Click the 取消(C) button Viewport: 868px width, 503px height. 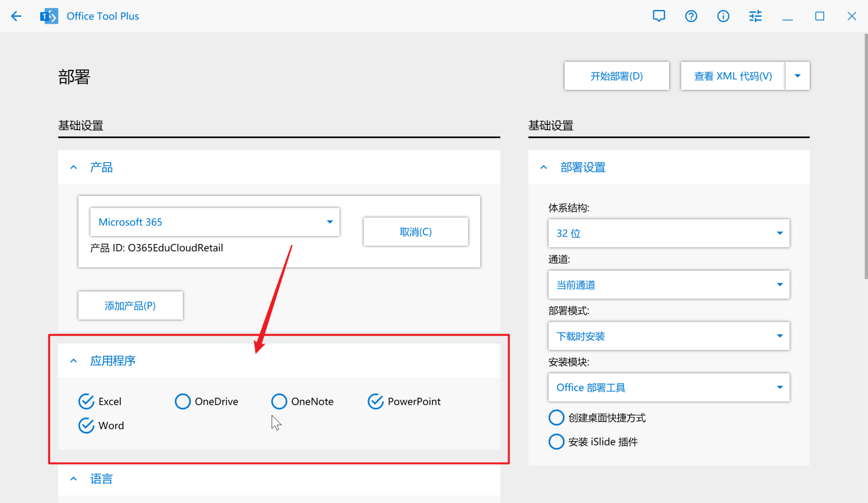(x=416, y=232)
